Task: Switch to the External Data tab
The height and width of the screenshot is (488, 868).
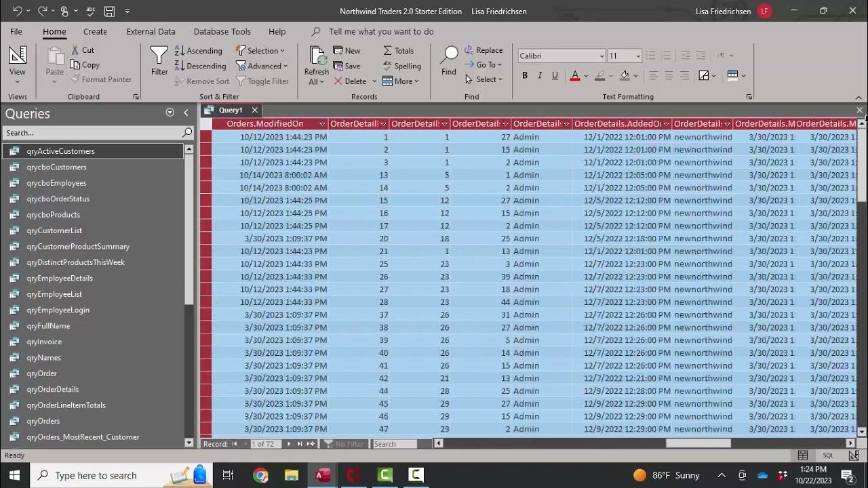Action: (151, 31)
